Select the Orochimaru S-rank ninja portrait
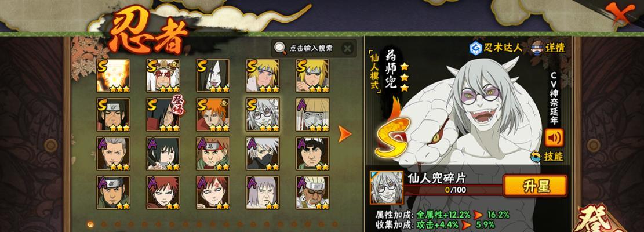644x232 pixels. point(213,75)
